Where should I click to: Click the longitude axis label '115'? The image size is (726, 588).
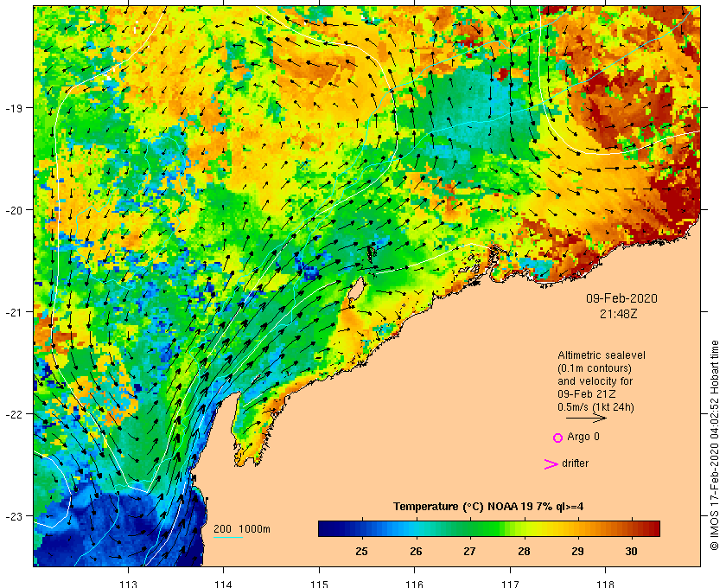point(319,584)
